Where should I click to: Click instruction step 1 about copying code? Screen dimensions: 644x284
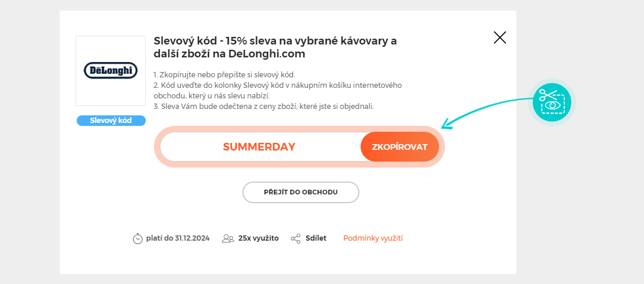coord(224,74)
